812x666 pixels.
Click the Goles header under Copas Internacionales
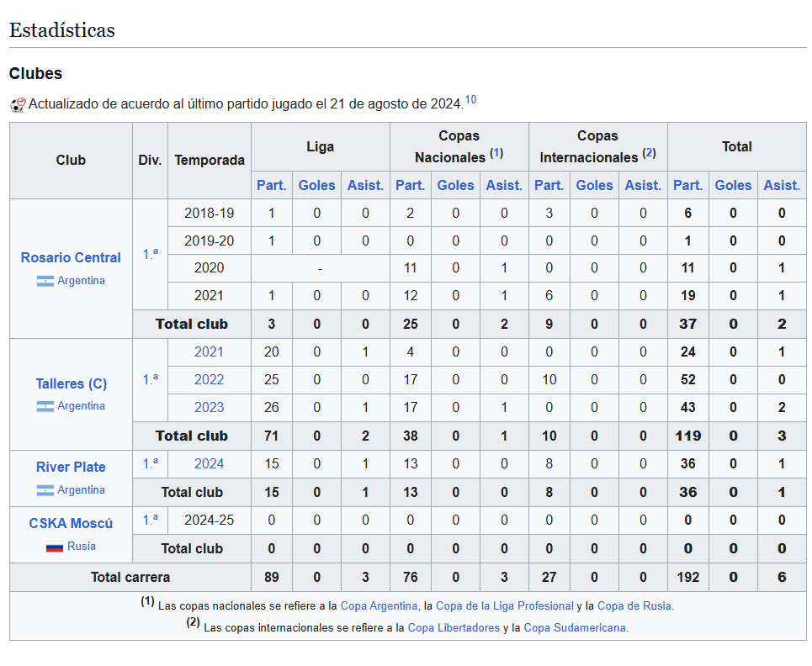pos(595,185)
